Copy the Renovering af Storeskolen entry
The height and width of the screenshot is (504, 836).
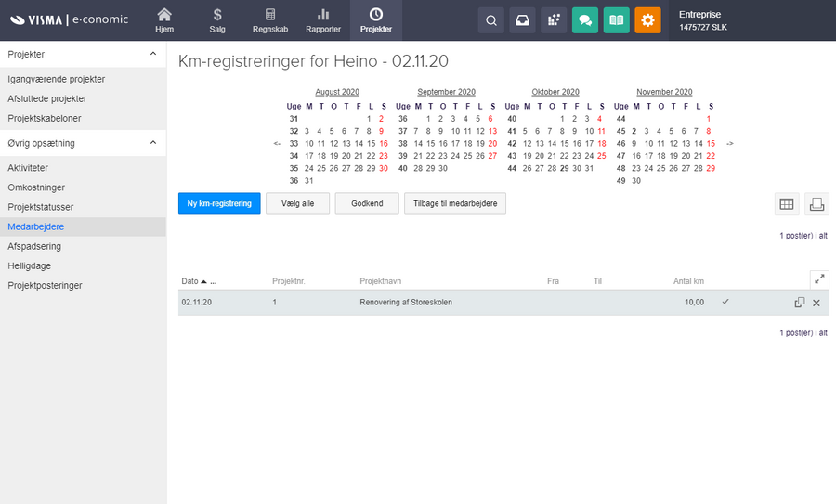(799, 303)
